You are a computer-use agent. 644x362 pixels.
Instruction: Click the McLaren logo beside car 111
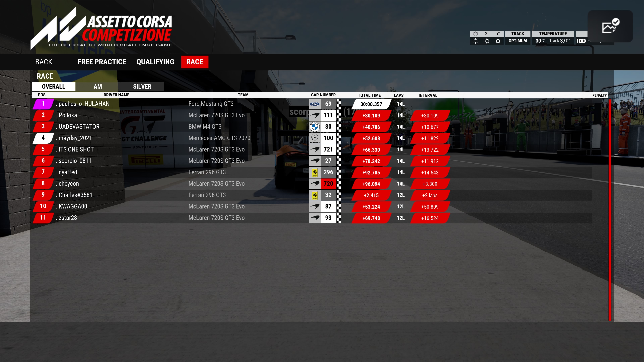coord(315,115)
